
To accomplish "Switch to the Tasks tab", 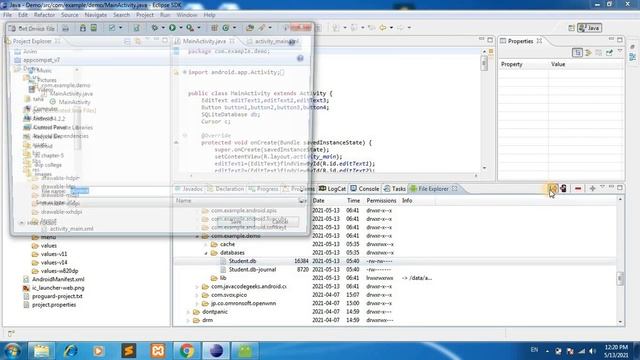I will pyautogui.click(x=395, y=189).
